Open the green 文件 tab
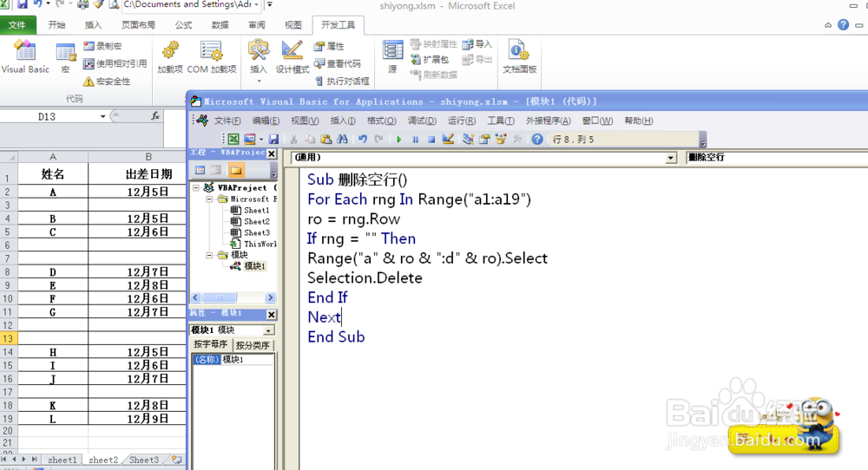The width and height of the screenshot is (868, 470). (17, 25)
